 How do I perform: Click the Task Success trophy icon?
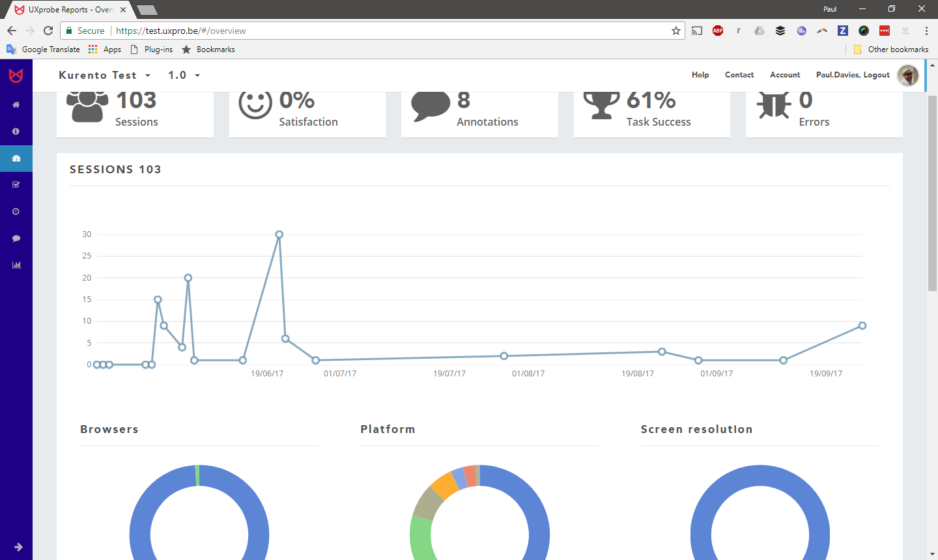601,105
